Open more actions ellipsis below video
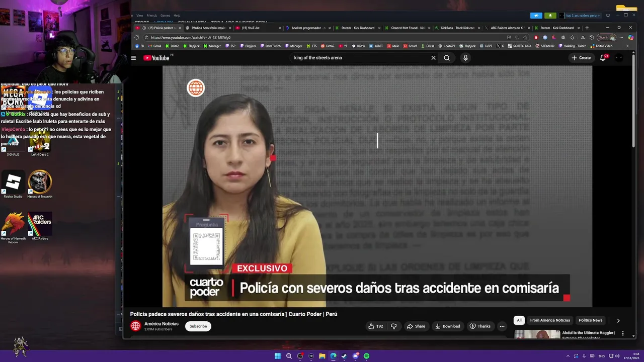 point(502,326)
